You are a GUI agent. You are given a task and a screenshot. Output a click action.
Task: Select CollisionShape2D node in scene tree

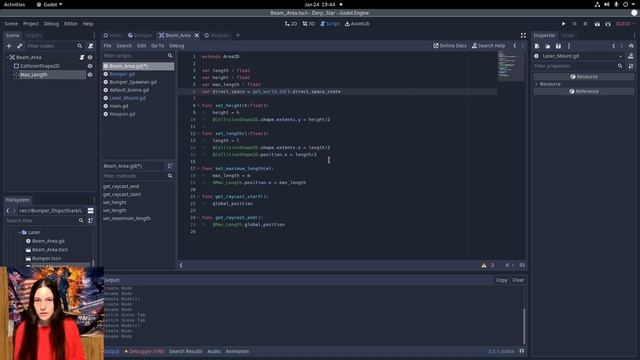click(x=40, y=66)
